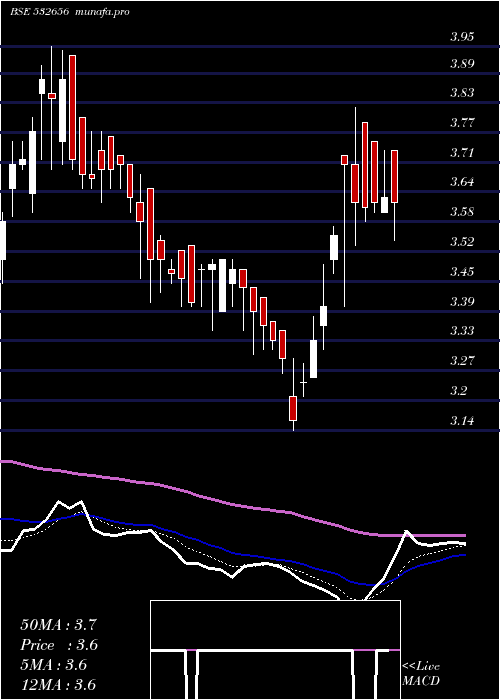Click the lowest red candle near 3.14
Image resolution: width=500 pixels, height=700 pixels.
[293, 408]
